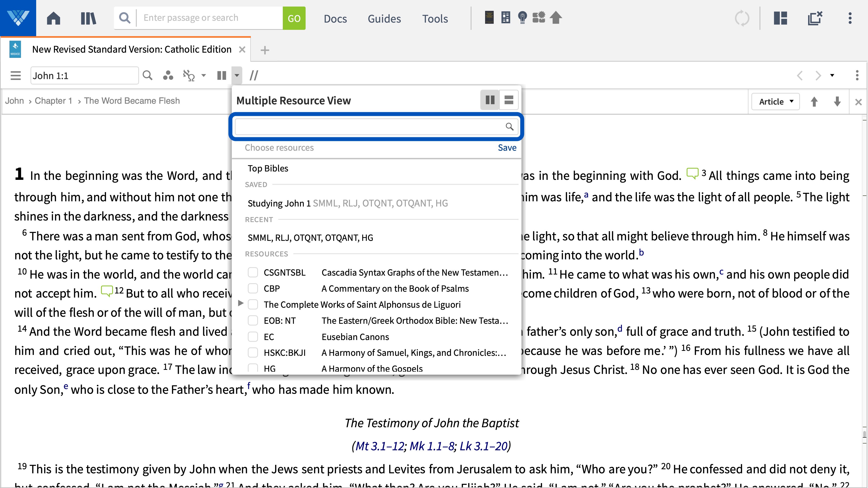Click the interlinear icon
The height and width of the screenshot is (488, 868).
[189, 75]
